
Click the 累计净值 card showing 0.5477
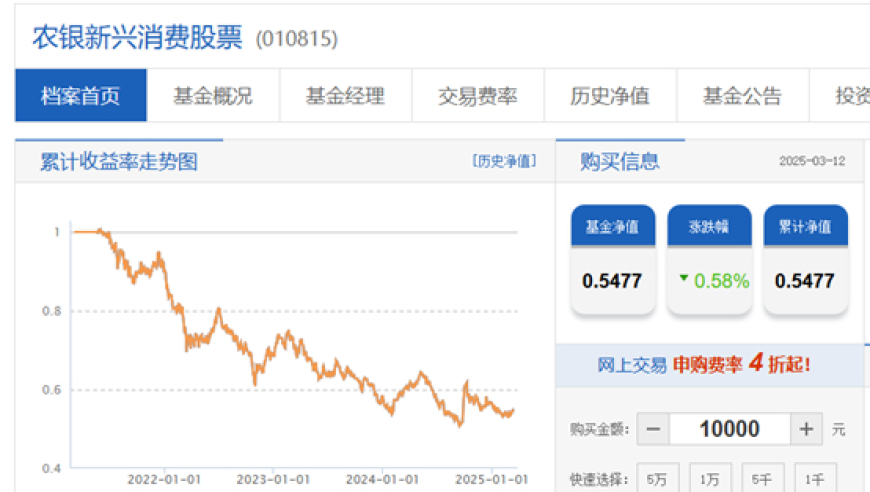pyautogui.click(x=805, y=261)
